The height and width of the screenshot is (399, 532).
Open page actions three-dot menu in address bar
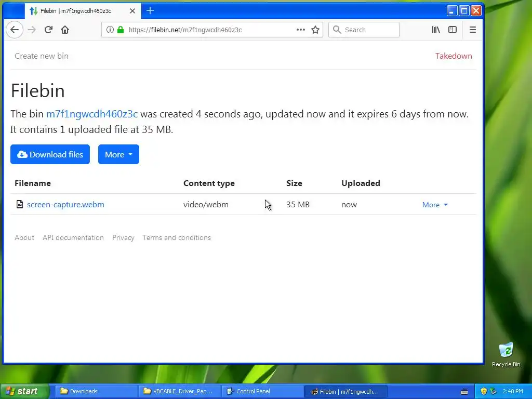(x=301, y=30)
